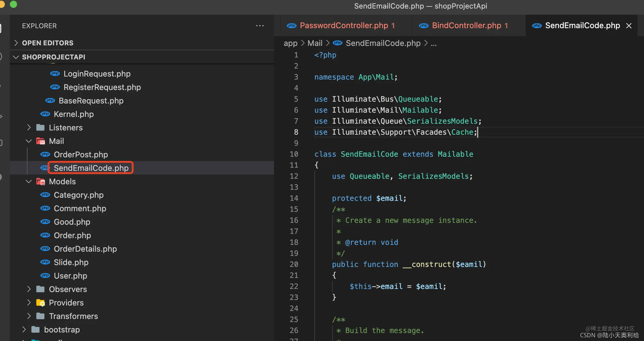Click the Mail folder icon
This screenshot has width=644, height=341.
pos(41,141)
